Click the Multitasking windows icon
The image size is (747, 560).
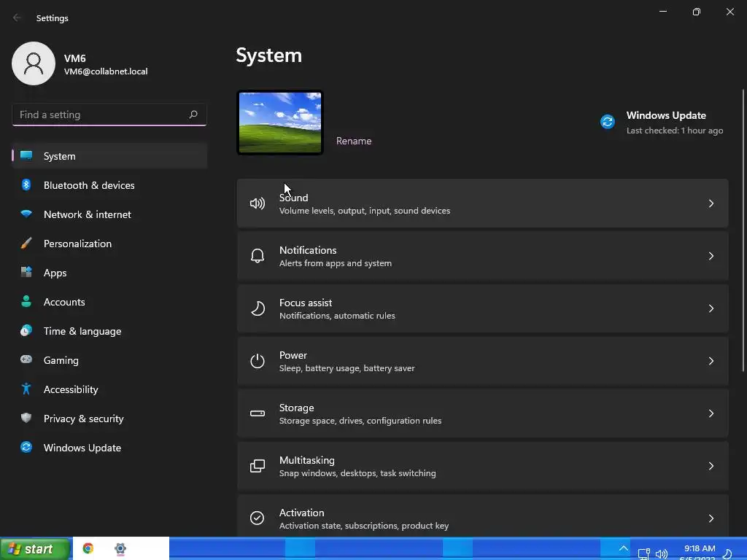tap(258, 466)
